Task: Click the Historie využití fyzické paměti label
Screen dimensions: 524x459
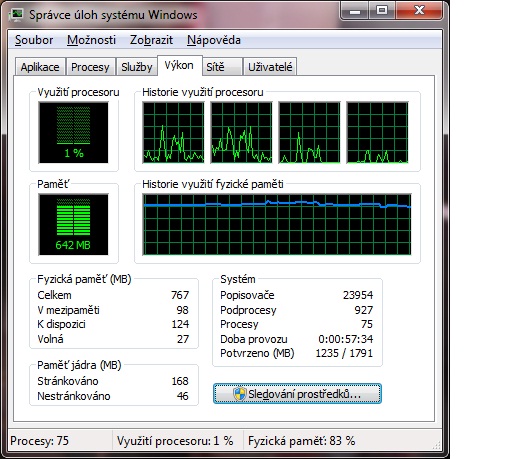Action: coord(213,184)
